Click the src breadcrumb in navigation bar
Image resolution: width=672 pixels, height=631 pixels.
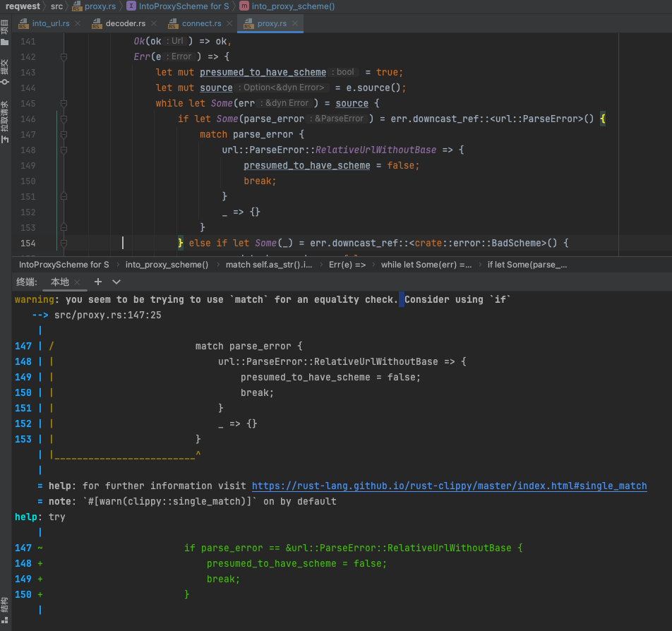point(56,6)
